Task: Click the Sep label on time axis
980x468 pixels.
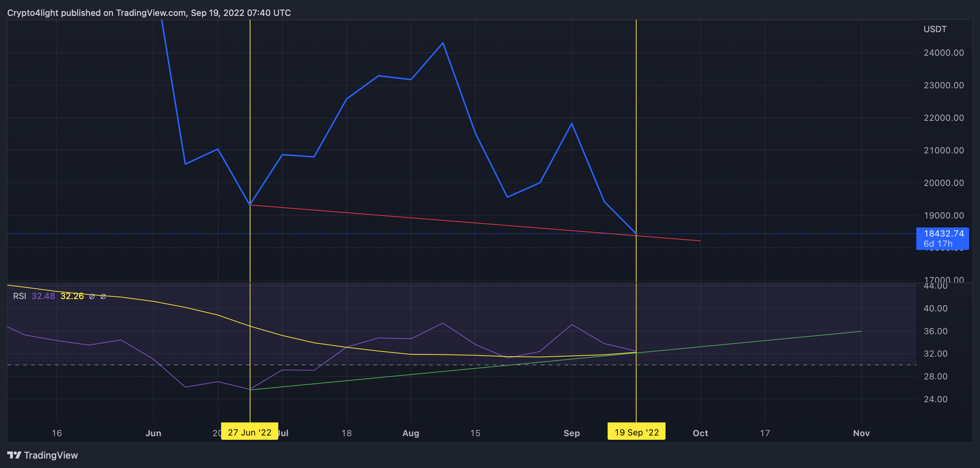Action: 571,433
